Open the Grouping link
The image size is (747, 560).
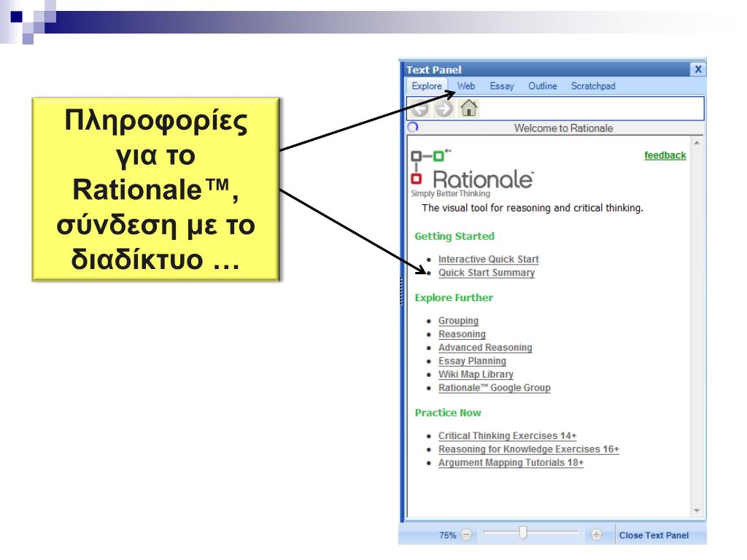458,321
